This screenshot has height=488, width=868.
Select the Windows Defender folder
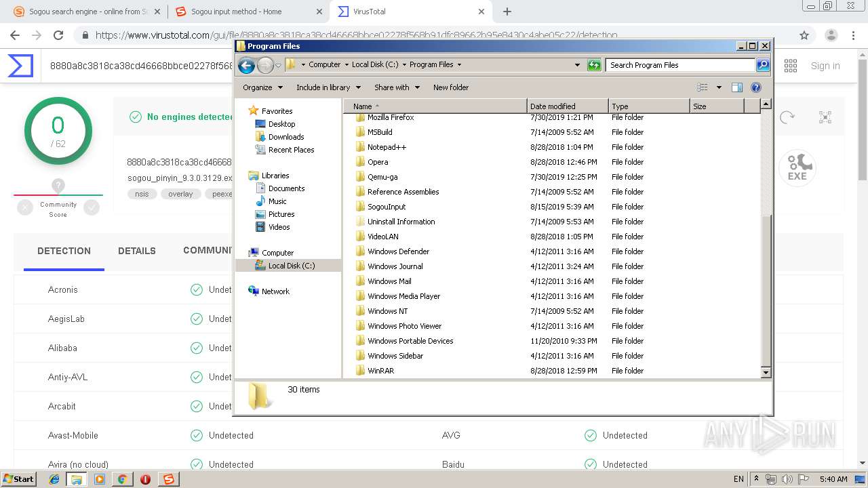[398, 251]
